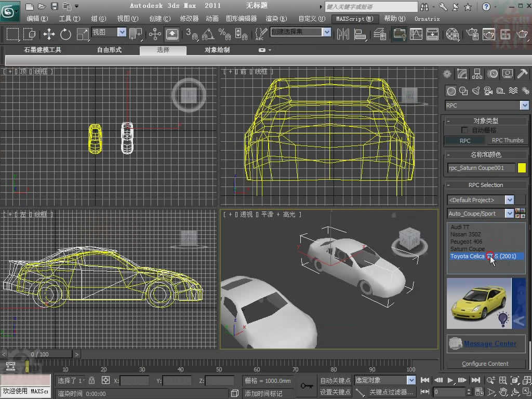Open the Align tool
532x399 pixels.
point(360,34)
